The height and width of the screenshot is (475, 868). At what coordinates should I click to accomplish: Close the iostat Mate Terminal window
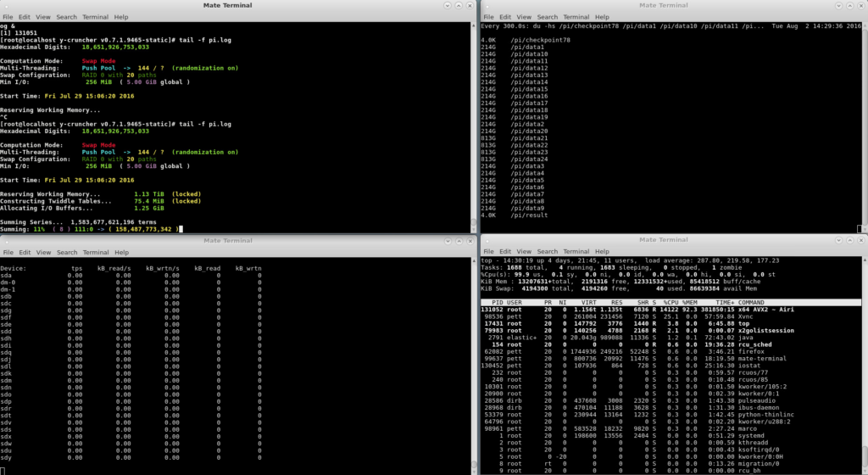coord(470,241)
